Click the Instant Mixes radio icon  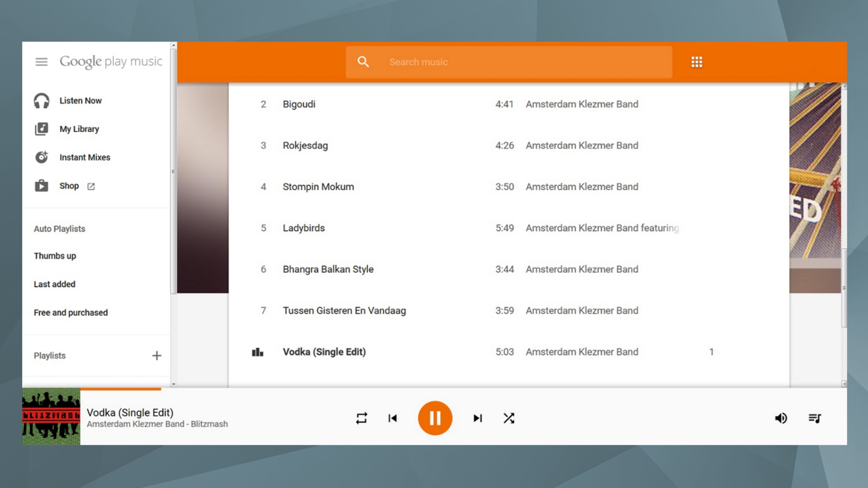click(x=42, y=157)
